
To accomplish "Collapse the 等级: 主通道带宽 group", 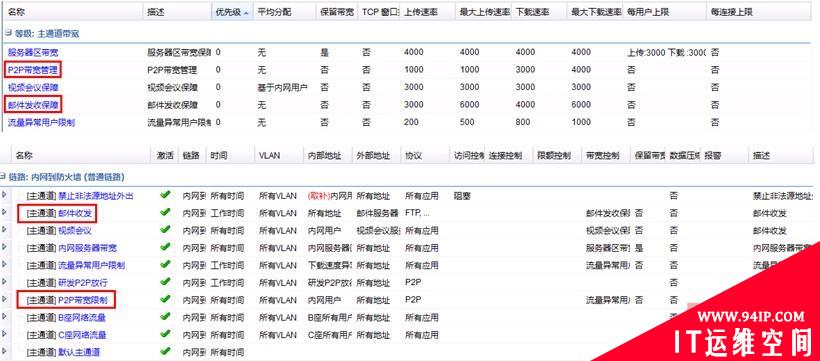I will click(x=7, y=33).
